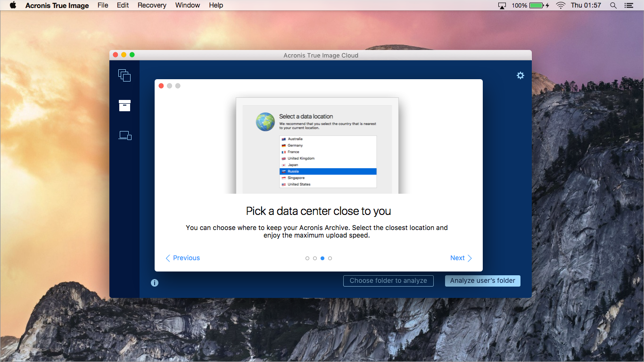
Task: Click the clock showing Thu 01:57
Action: 586,5
